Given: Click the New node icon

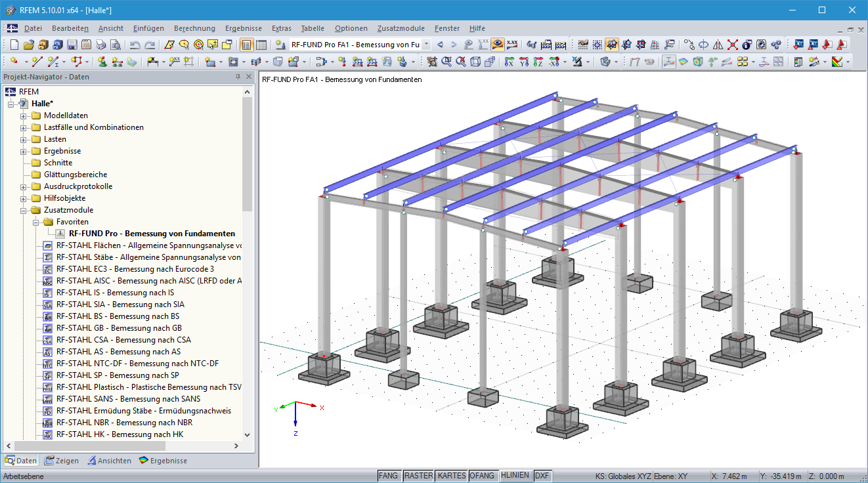Looking at the screenshot, I should 14,62.
